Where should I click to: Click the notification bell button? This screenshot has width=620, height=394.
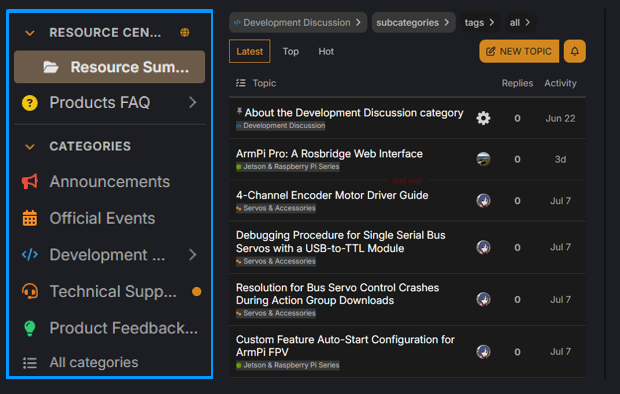click(575, 51)
